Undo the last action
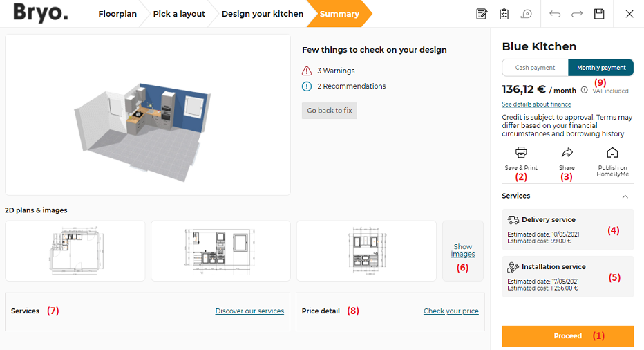The image size is (644, 350). (x=554, y=14)
